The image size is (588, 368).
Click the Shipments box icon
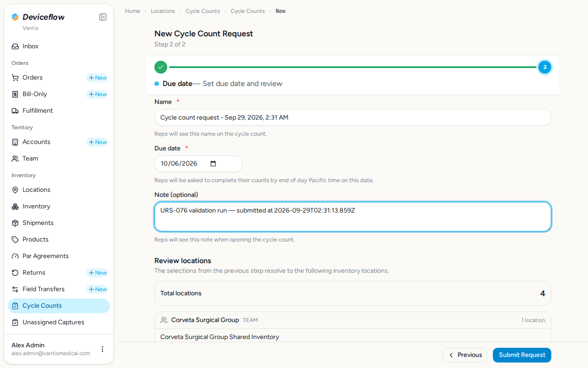coord(15,223)
